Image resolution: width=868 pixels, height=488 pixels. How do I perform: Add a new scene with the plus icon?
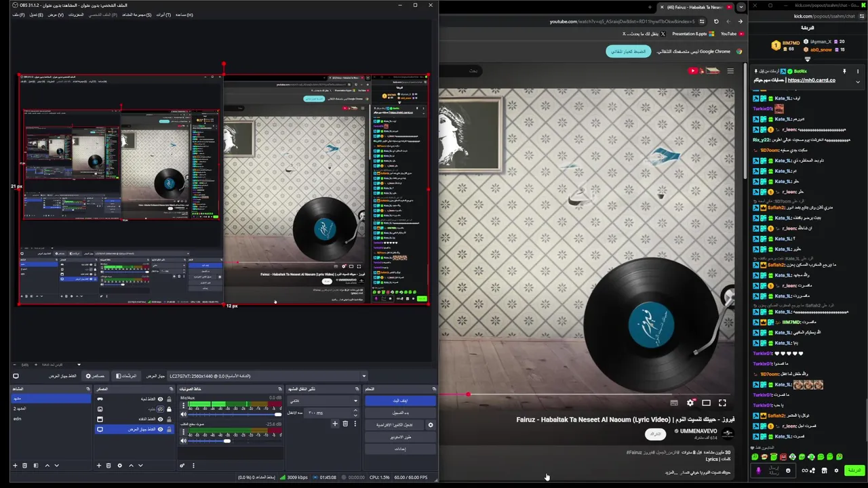(x=15, y=466)
